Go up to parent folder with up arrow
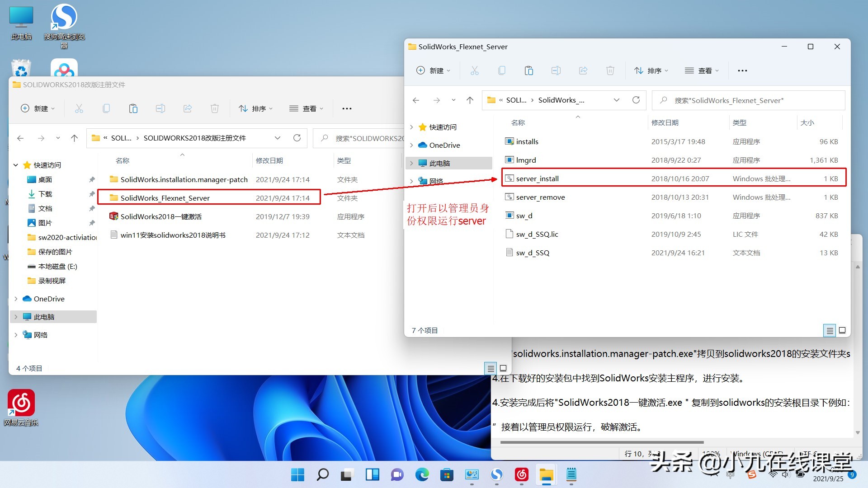The height and width of the screenshot is (488, 868). click(x=470, y=100)
